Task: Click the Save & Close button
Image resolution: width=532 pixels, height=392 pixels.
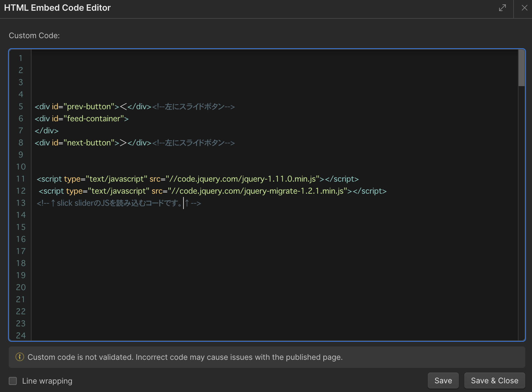Action: click(494, 381)
